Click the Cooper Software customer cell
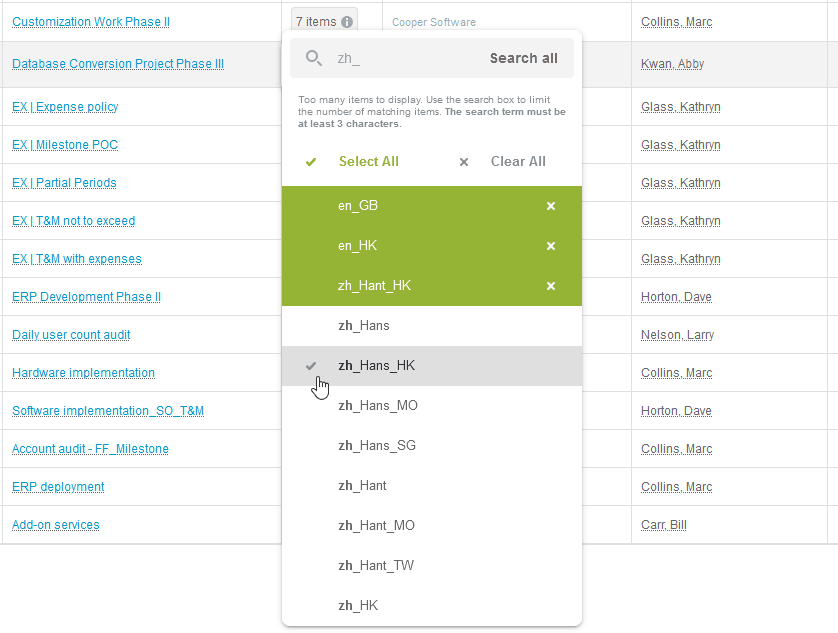 tap(434, 22)
